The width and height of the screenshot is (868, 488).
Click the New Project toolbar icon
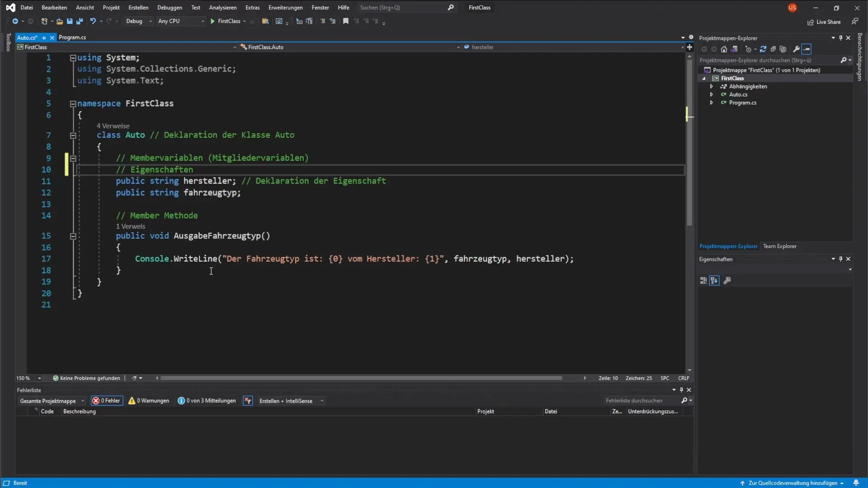[44, 21]
